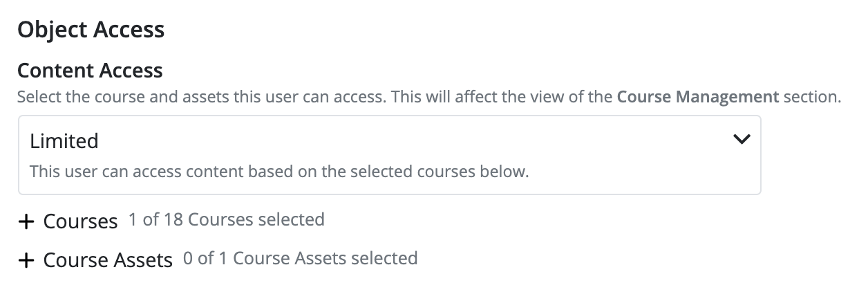
Task: Click the 'Content Access' label
Action: coord(90,71)
